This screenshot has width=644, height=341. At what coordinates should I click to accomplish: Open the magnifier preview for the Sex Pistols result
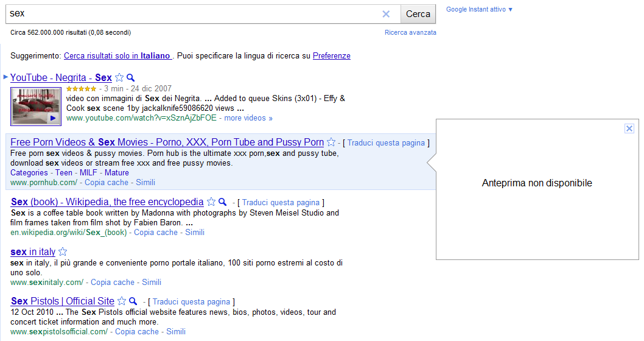(133, 301)
